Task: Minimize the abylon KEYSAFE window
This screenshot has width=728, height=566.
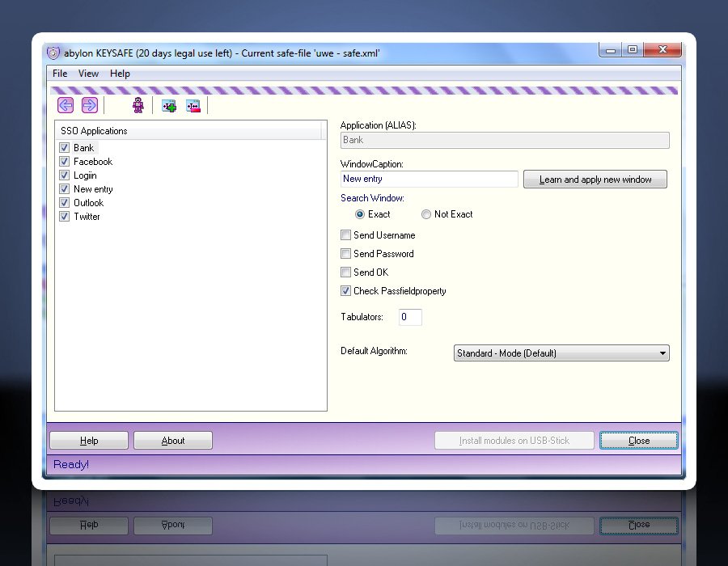Action: point(611,50)
